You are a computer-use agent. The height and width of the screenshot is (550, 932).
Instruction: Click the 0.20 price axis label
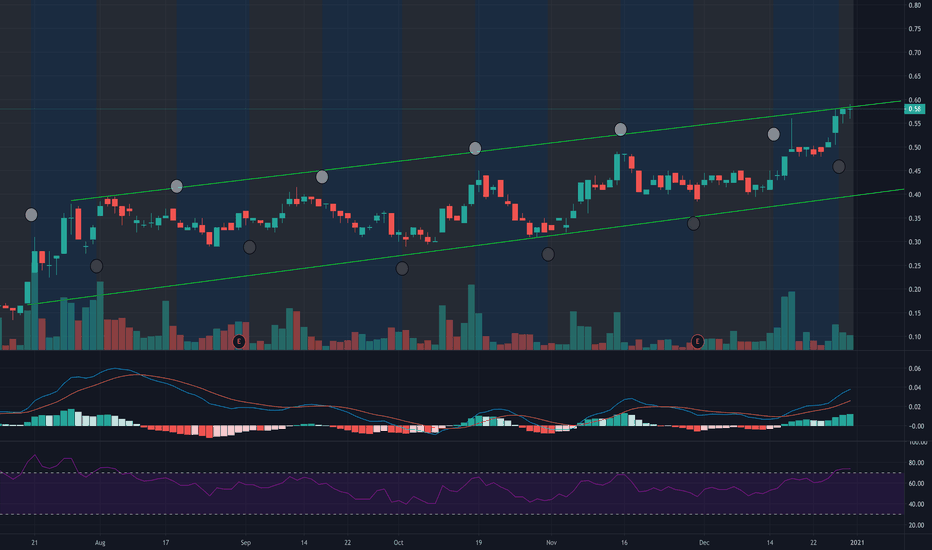pyautogui.click(x=914, y=290)
